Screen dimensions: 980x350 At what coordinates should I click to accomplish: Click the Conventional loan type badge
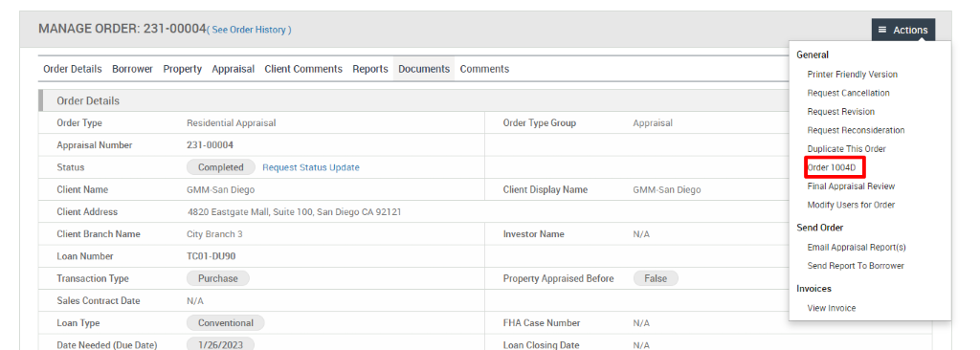(x=226, y=323)
